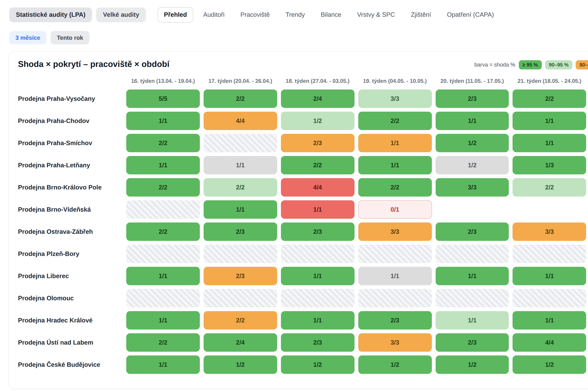Switch to Velké audity mode
The image size is (588, 391).
121,15
